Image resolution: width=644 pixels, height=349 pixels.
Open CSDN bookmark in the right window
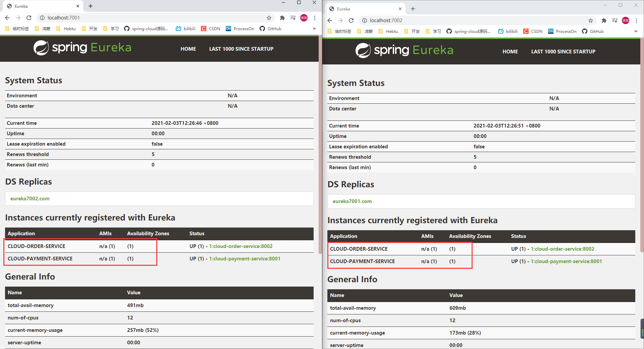(x=533, y=31)
